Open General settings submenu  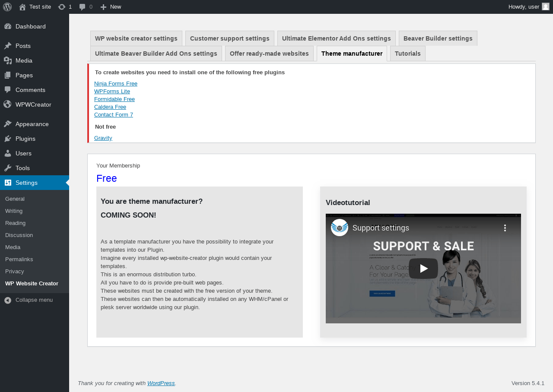click(35, 199)
